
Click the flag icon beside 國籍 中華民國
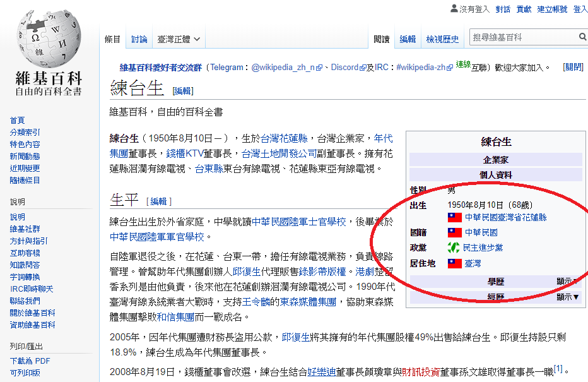tap(454, 232)
